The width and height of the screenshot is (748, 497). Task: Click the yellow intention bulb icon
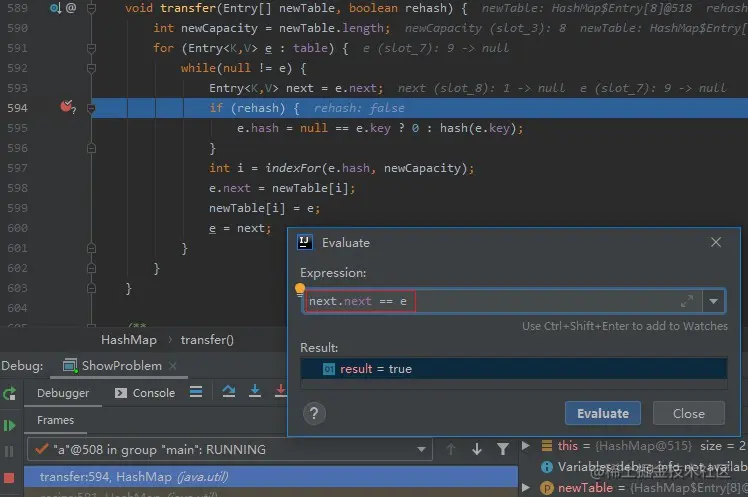click(300, 289)
